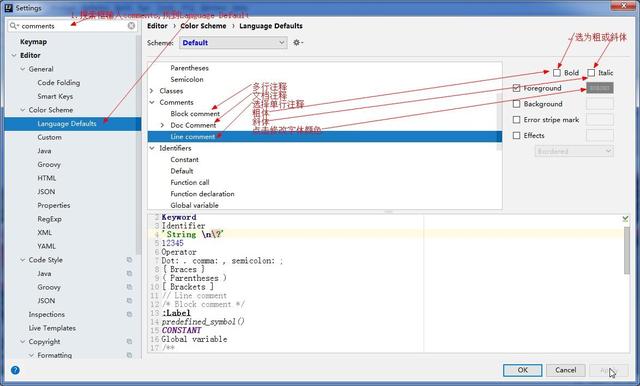The image size is (640, 386).
Task: Open Live Templates settings
Action: (x=52, y=328)
